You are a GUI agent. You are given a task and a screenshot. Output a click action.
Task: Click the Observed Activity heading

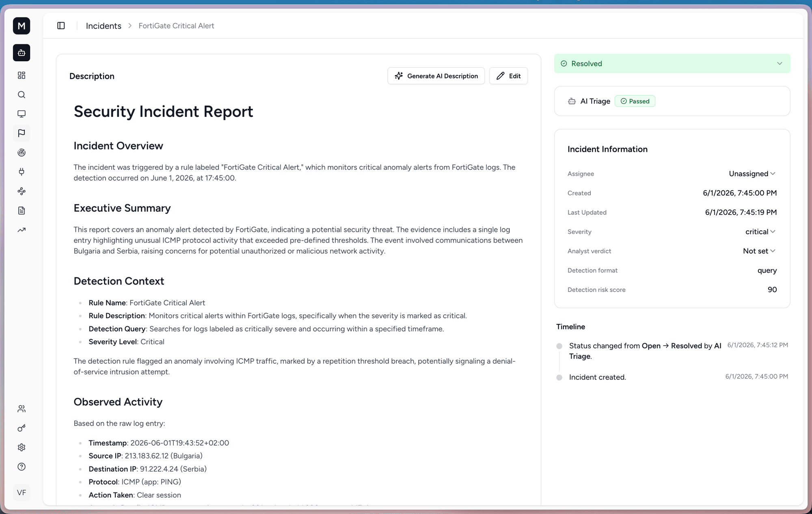[x=118, y=402]
